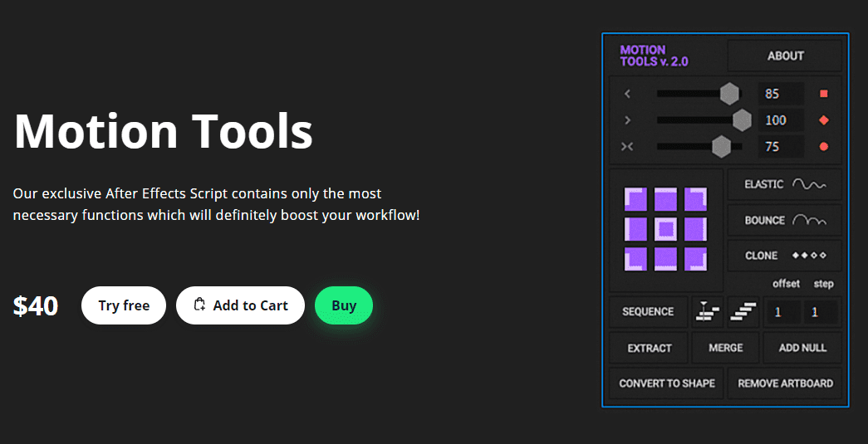Click the sequence align icon with marker

pos(707,312)
